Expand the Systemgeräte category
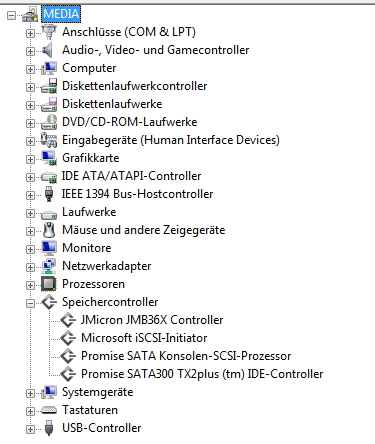The width and height of the screenshot is (375, 444). pyautogui.click(x=30, y=393)
